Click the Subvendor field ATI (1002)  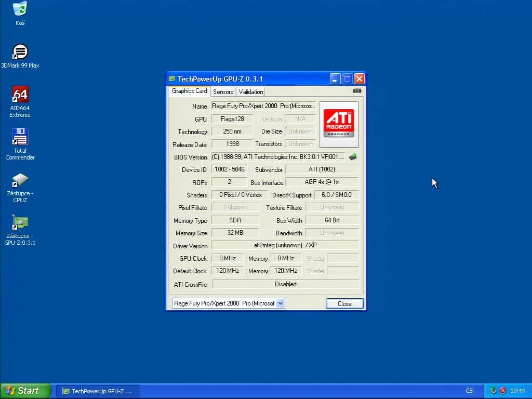322,170
